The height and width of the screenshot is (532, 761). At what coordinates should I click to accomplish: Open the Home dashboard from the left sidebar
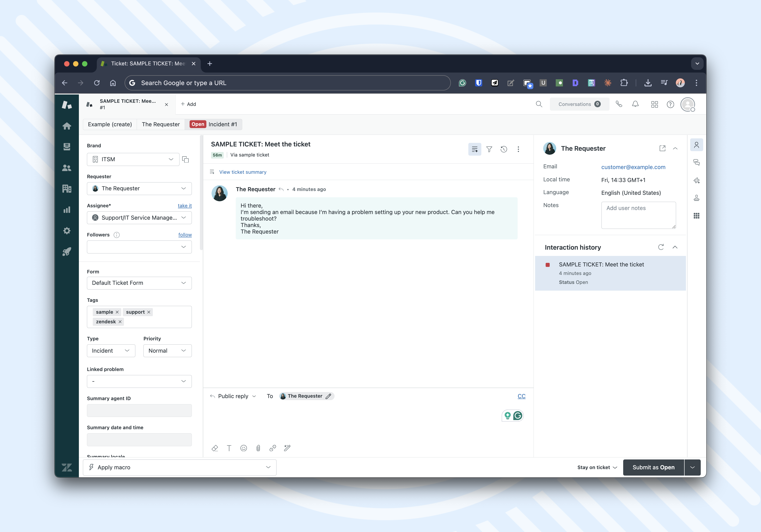67,126
